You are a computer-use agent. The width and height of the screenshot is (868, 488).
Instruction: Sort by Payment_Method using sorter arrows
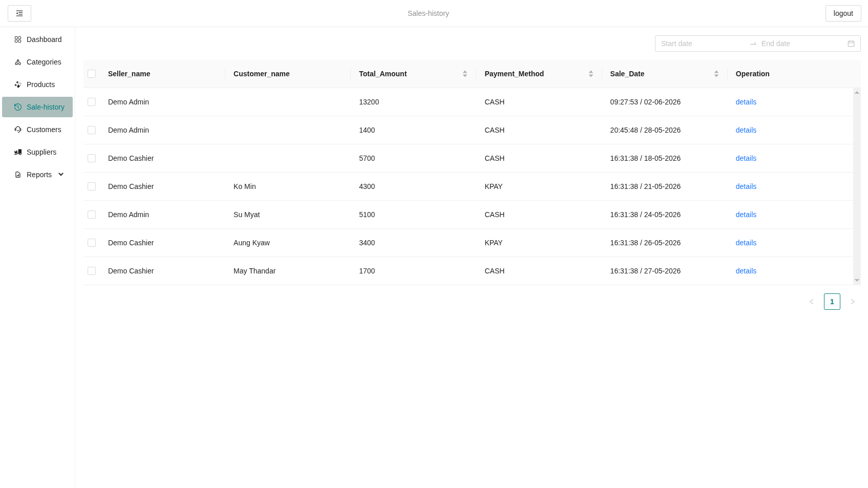591,74
